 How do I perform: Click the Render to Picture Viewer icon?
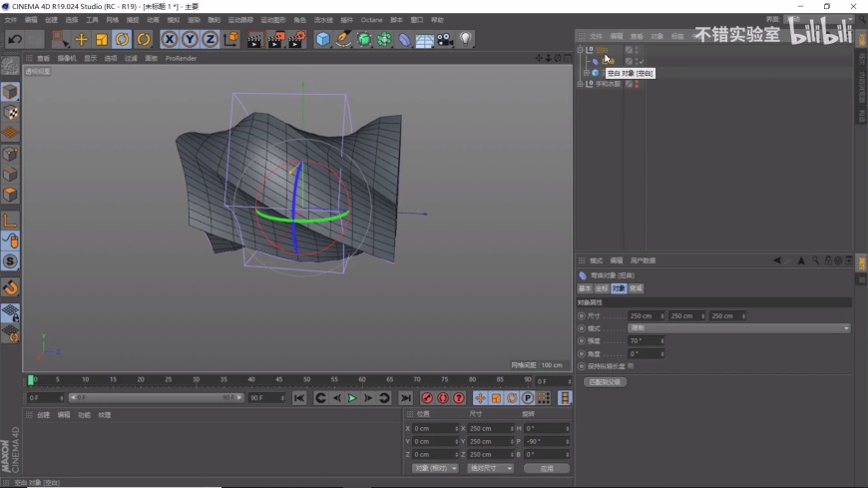pyautogui.click(x=276, y=39)
